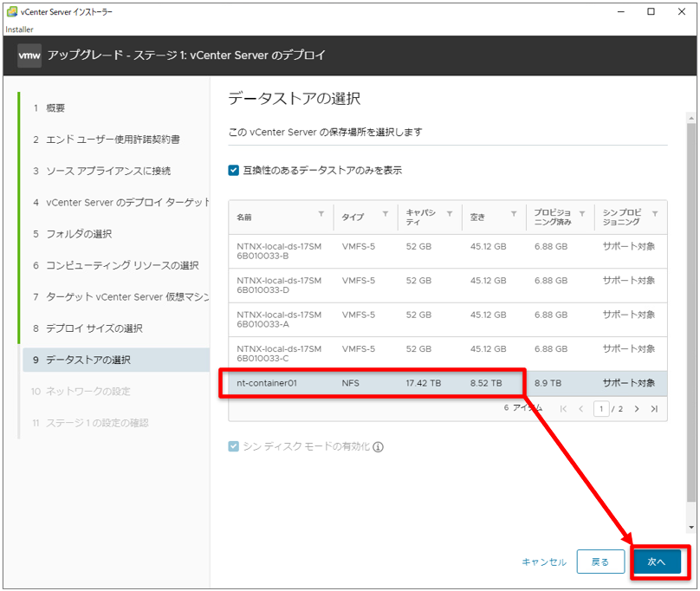Open the Installer menu
Screen dimensions: 700x591
[x=19, y=29]
